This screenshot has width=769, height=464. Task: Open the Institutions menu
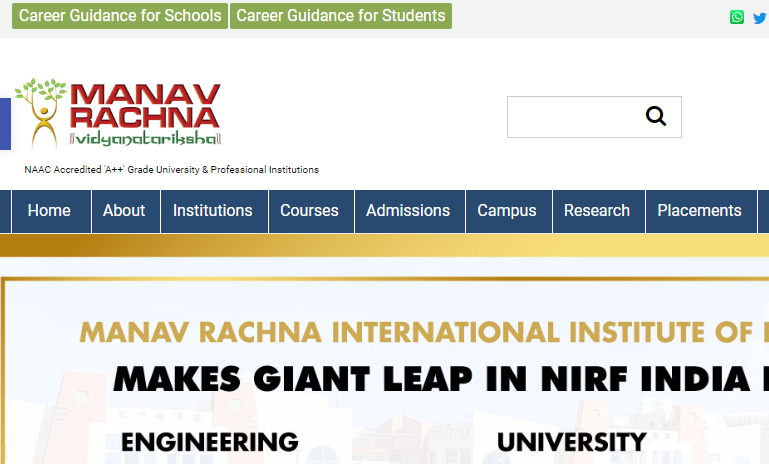214,211
